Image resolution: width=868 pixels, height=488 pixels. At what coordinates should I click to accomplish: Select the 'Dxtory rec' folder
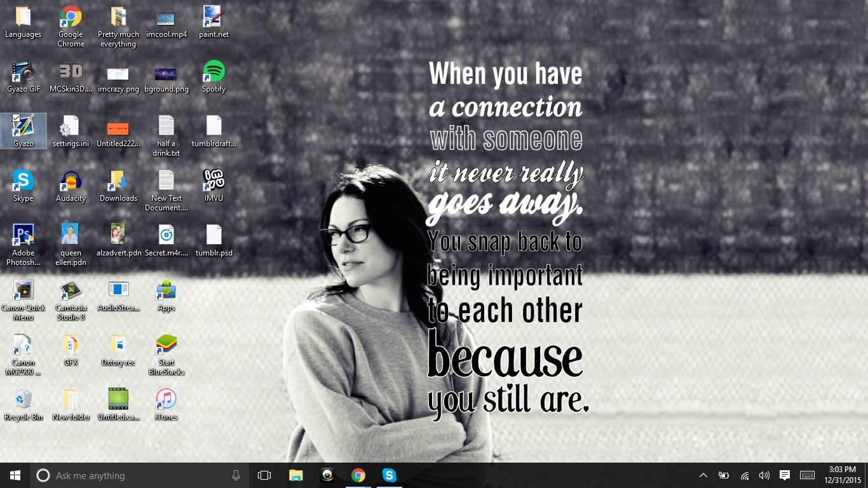pos(118,350)
